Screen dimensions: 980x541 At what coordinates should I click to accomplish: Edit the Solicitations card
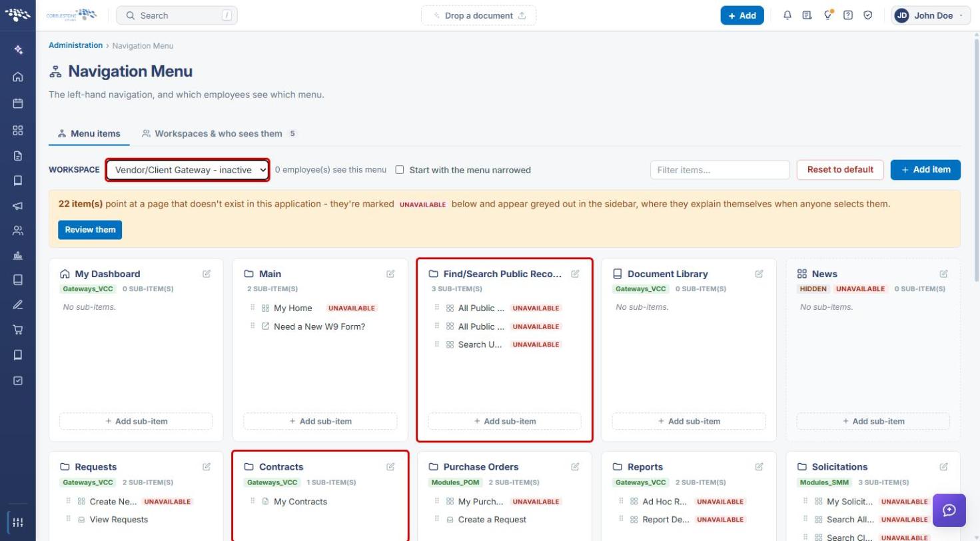click(943, 467)
